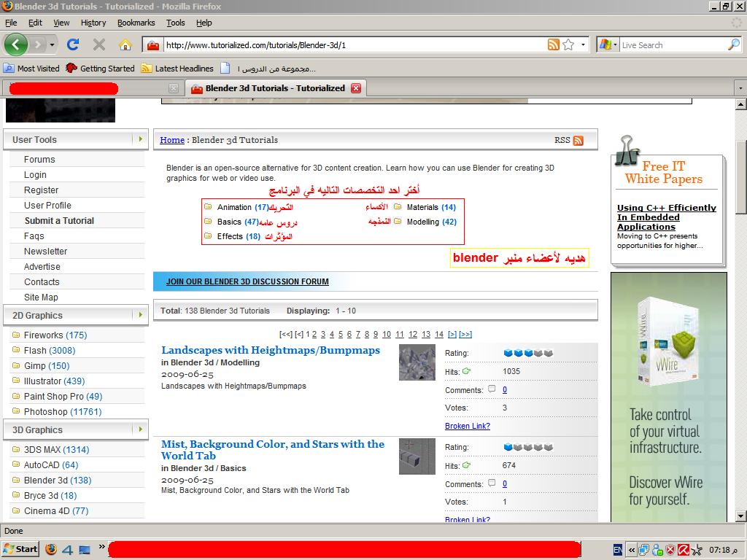The height and width of the screenshot is (560, 747).
Task: Open Join Our Blender 3D Discussion Forum
Action: coord(247,281)
